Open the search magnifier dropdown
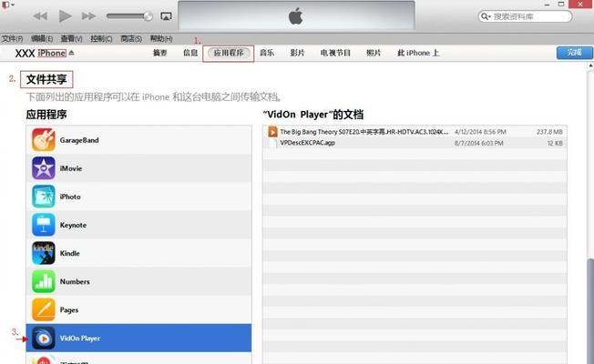The width and height of the screenshot is (594, 364). click(486, 16)
